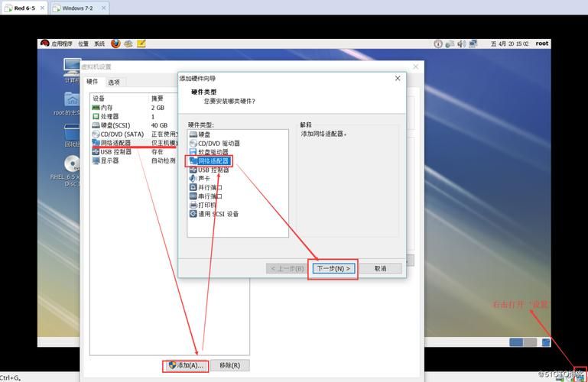588x382 pixels.
Task: Open the yellow notes icon in the GNOME panel
Action: click(x=141, y=44)
